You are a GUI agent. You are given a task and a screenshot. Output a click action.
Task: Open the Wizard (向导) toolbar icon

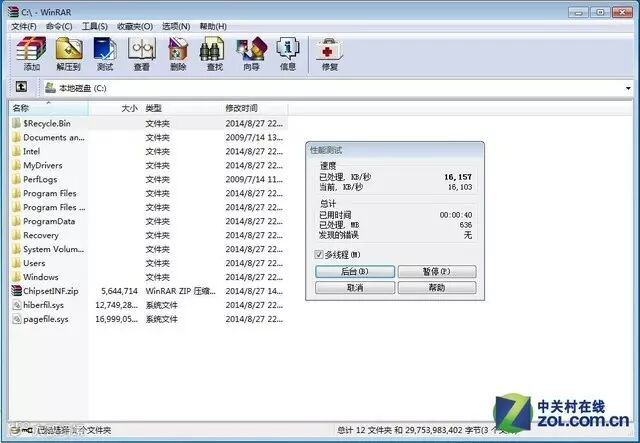tap(251, 53)
